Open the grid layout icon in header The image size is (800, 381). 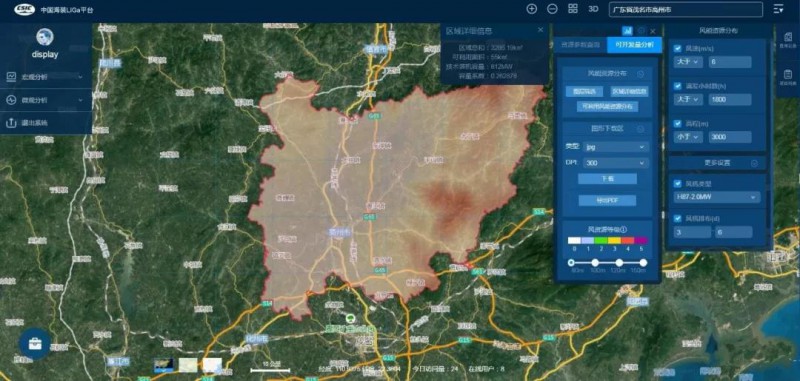pos(573,9)
